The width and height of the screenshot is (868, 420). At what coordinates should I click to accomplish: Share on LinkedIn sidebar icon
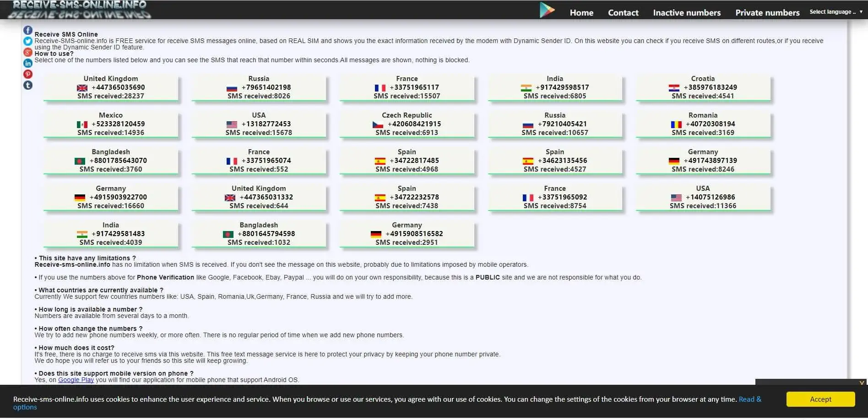28,63
